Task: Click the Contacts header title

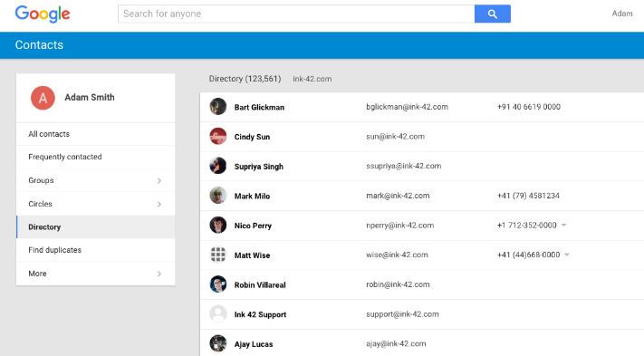Action: tap(39, 44)
